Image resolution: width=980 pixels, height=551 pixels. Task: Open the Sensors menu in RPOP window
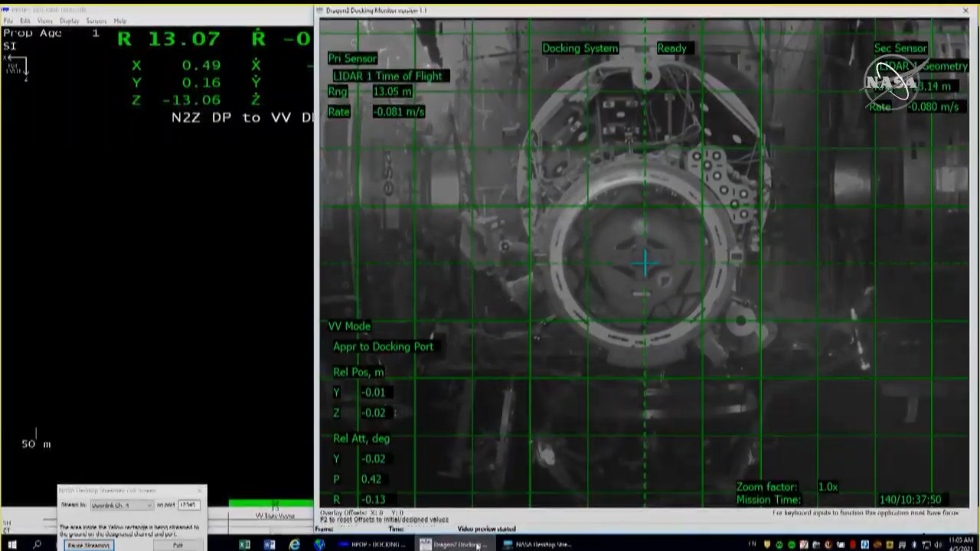[96, 21]
